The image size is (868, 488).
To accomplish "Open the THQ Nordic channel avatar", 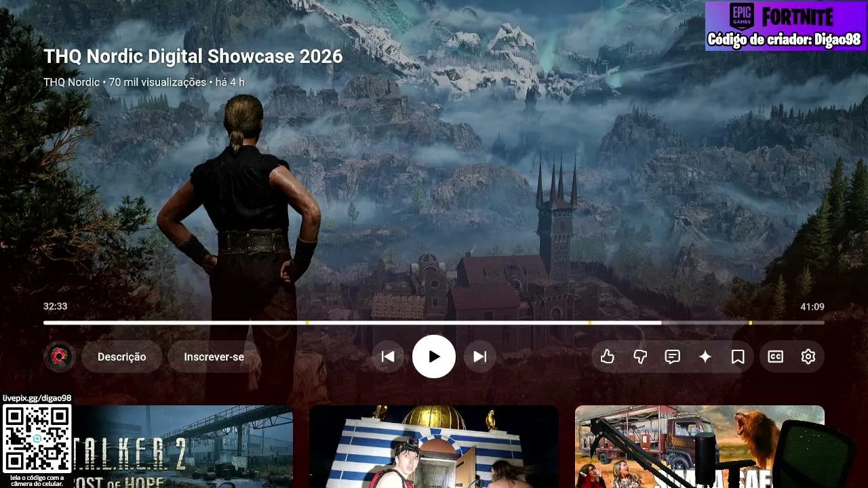I will pyautogui.click(x=60, y=357).
